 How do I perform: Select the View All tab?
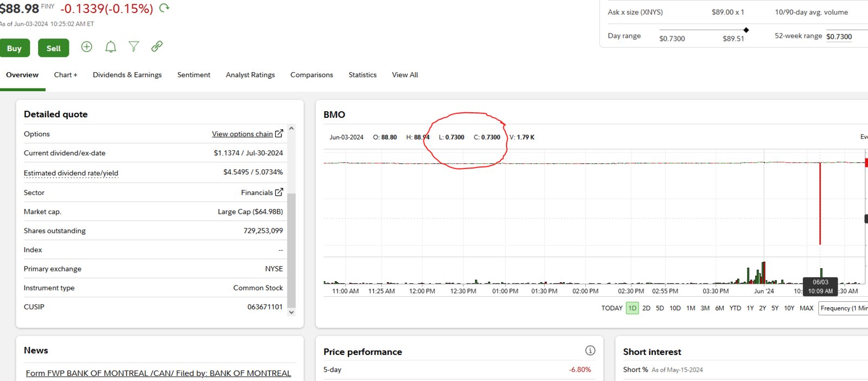[x=405, y=75]
